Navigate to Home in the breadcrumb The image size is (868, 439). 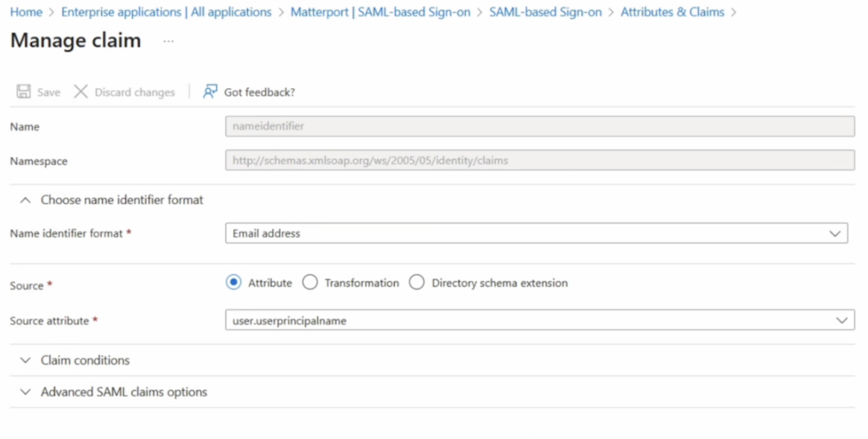coord(26,12)
